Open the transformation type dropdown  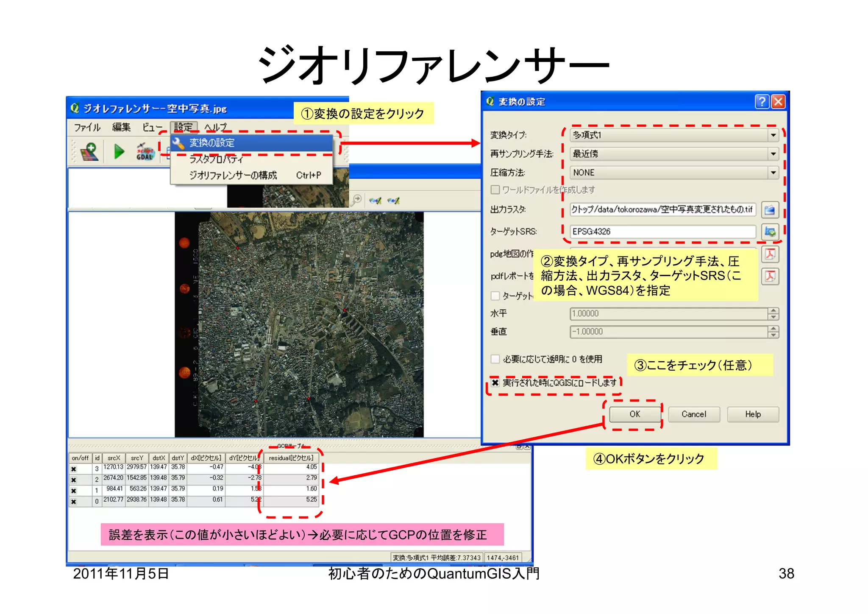pos(773,135)
